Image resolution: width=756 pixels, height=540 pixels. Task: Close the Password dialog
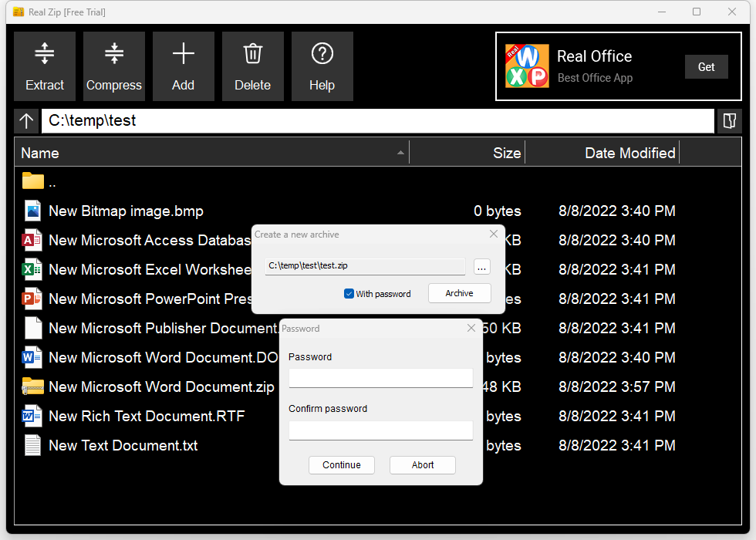tap(471, 329)
